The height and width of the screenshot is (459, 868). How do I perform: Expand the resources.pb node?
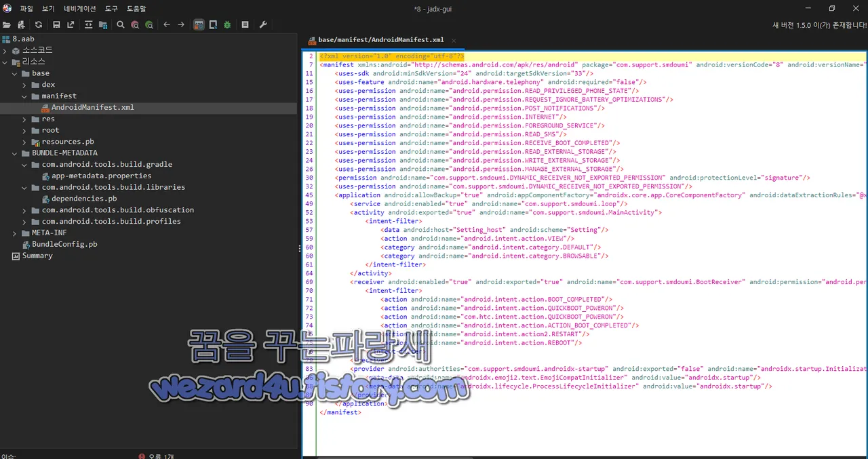point(24,142)
